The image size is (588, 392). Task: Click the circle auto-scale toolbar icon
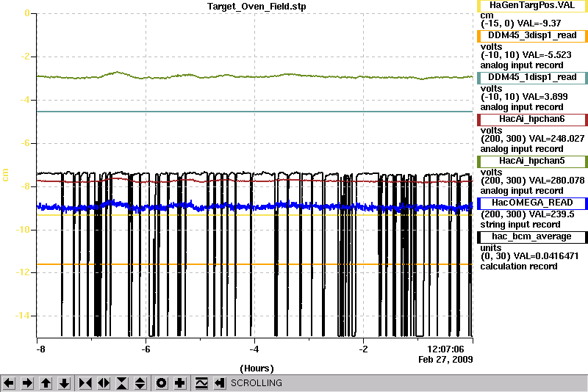click(162, 383)
